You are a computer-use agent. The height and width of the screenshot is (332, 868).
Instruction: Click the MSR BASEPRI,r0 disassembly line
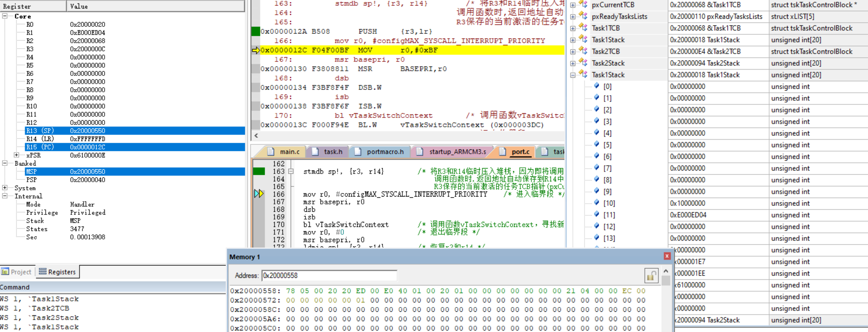click(x=412, y=69)
